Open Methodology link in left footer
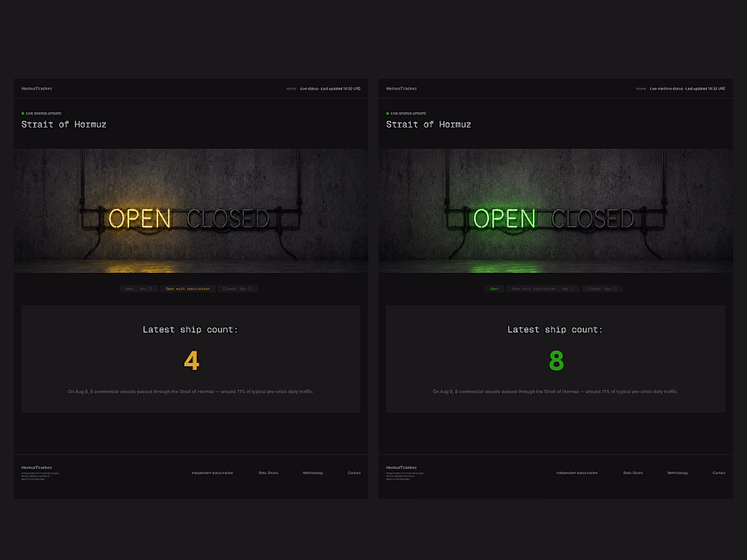 313,473
